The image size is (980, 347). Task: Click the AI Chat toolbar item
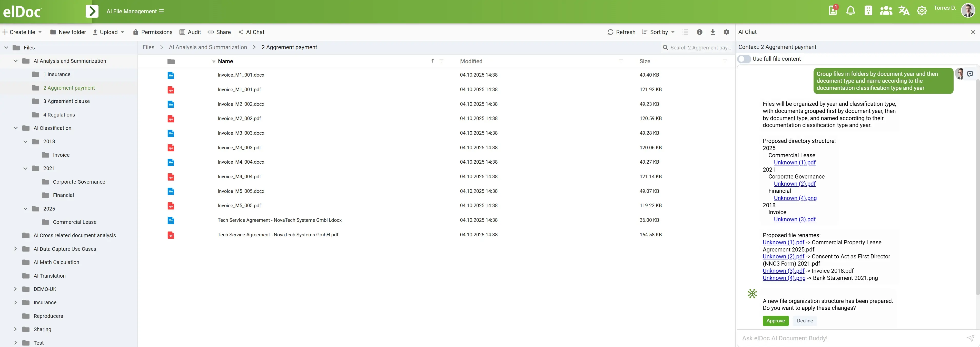click(x=251, y=32)
